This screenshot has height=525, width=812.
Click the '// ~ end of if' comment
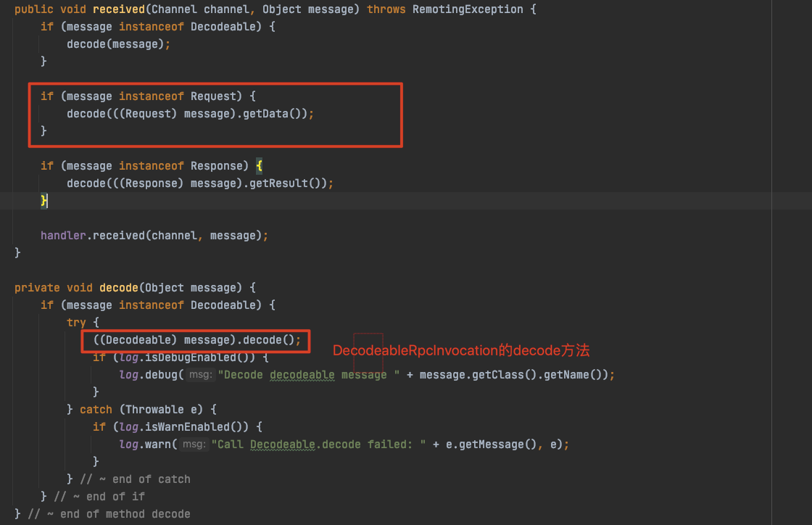click(x=99, y=497)
